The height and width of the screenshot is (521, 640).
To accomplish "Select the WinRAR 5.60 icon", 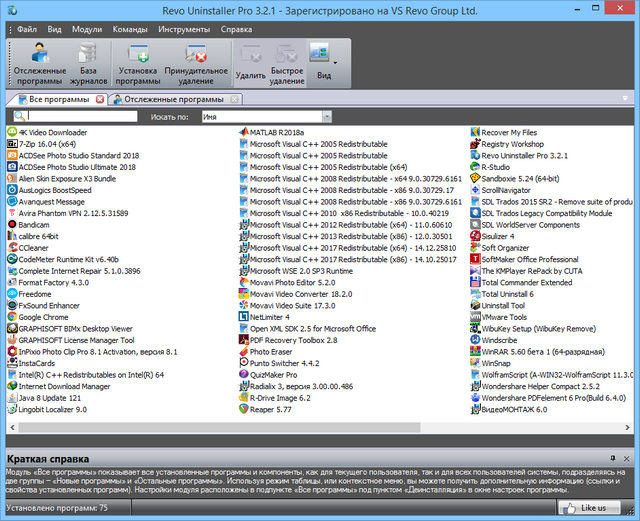I will 475,352.
